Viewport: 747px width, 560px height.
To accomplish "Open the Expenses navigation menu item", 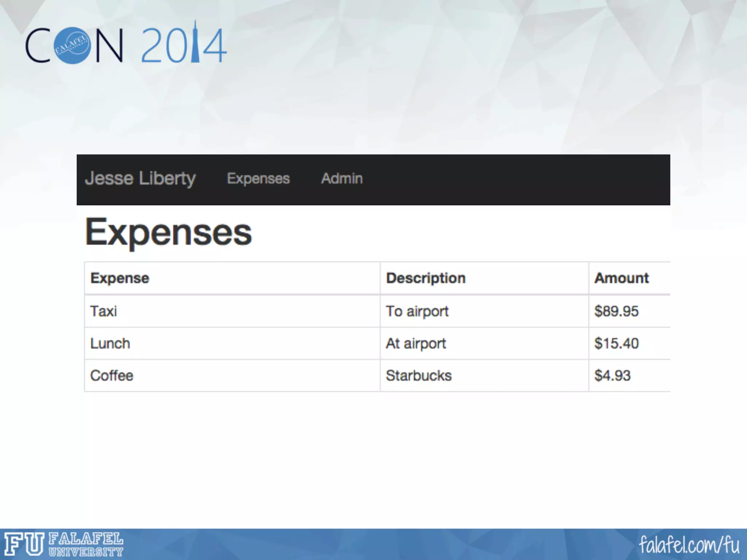I will (258, 179).
